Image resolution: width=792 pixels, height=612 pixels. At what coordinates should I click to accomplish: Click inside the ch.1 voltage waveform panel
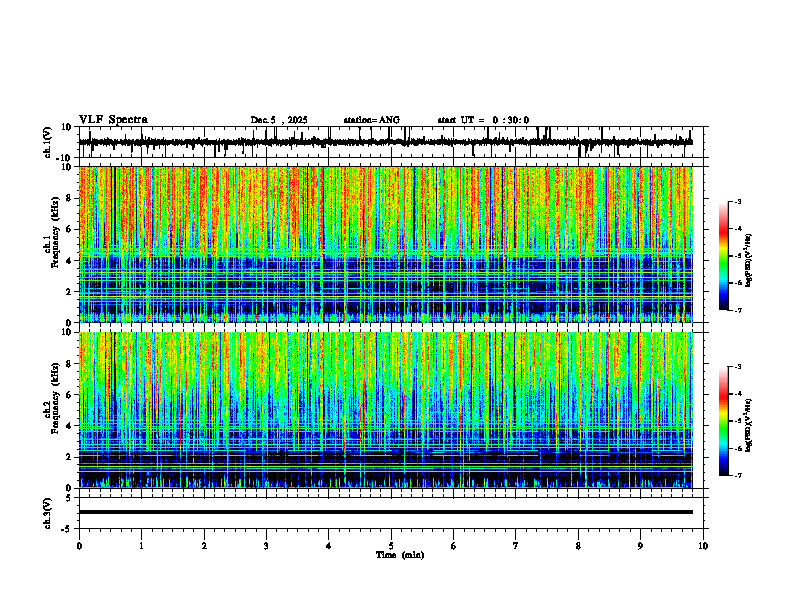pos(393,142)
